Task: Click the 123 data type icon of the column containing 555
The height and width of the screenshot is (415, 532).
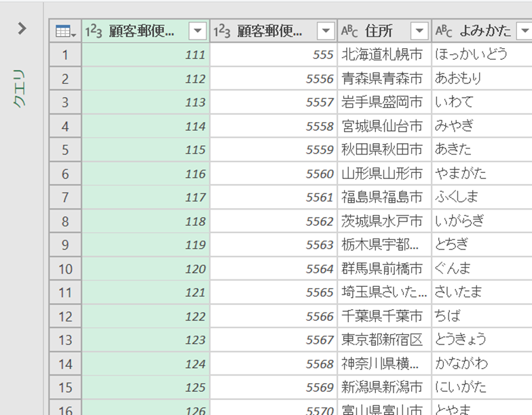Action: (x=221, y=31)
